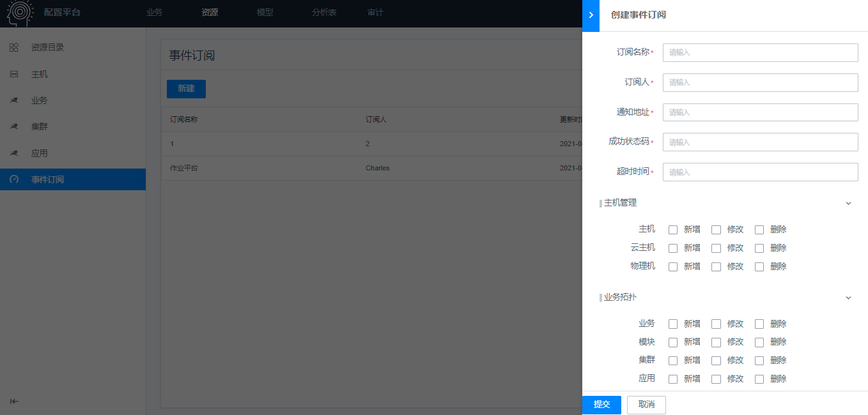The height and width of the screenshot is (415, 868).
Task: Focus the 通知地址 input field
Action: click(760, 112)
